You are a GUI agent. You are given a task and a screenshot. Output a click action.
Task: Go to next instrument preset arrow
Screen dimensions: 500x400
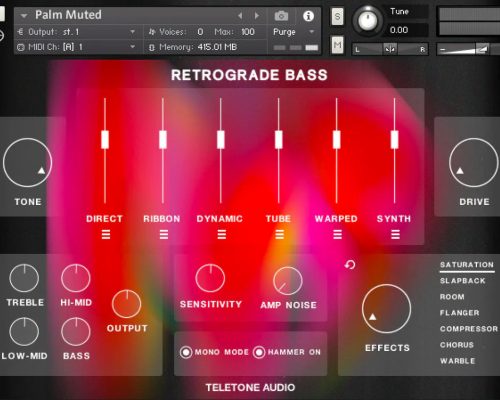pos(257,16)
